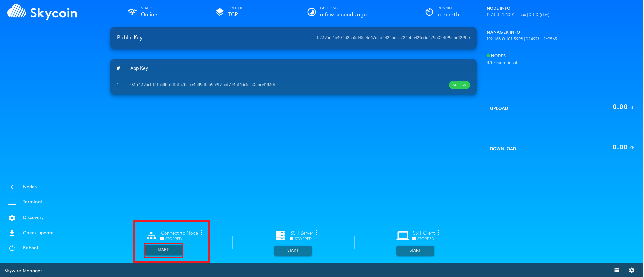Click the UPLOAD 0.00 Kb value
644x277 pixels.
[623, 107]
